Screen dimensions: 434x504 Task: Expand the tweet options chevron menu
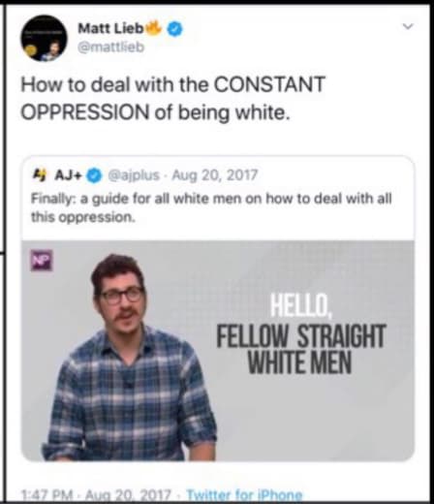pyautogui.click(x=408, y=26)
